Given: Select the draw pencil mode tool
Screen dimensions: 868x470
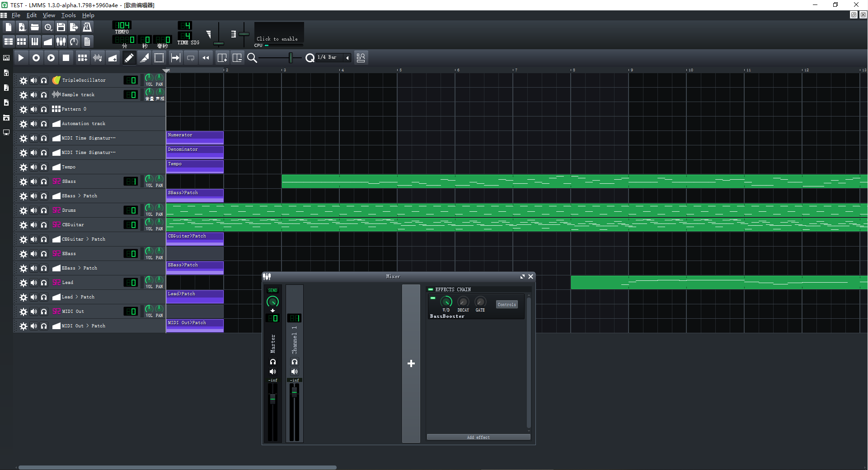Looking at the screenshot, I should tap(129, 58).
